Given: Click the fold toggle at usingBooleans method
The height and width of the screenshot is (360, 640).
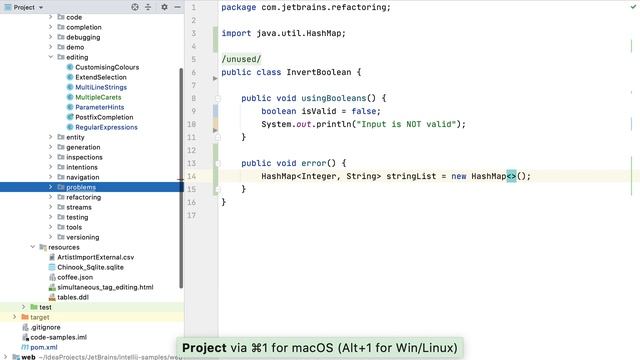Looking at the screenshot, I should tap(218, 98).
